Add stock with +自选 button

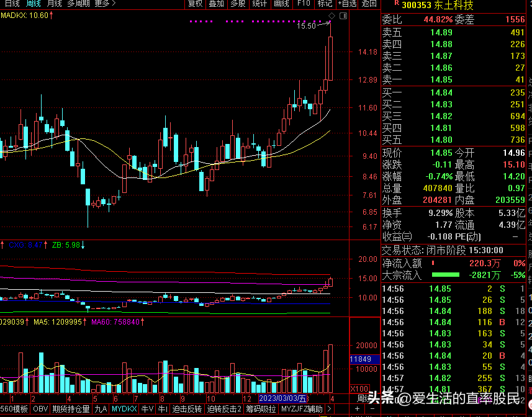click(x=346, y=4)
